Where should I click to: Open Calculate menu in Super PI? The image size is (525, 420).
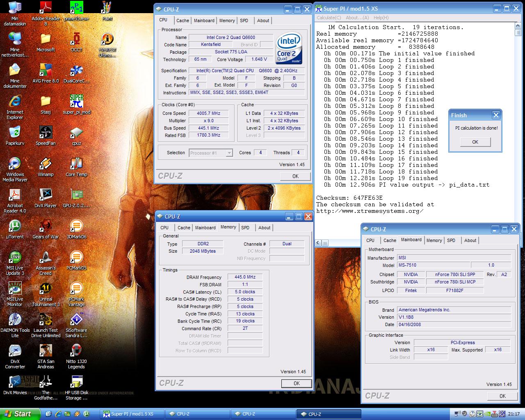329,18
